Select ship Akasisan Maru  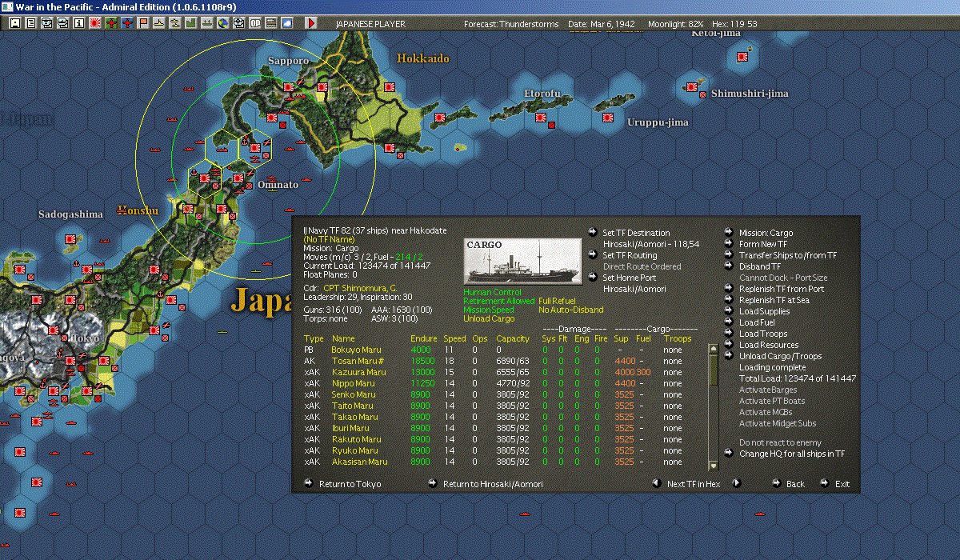click(x=359, y=462)
